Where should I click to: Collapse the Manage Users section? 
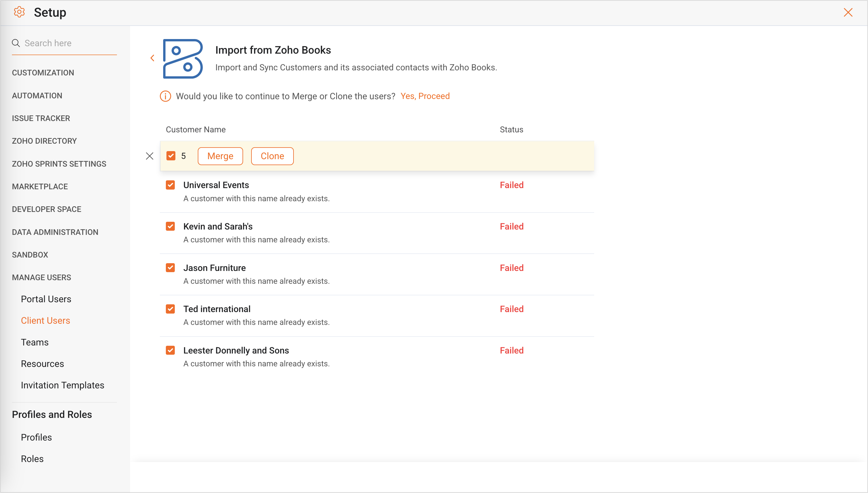point(42,278)
